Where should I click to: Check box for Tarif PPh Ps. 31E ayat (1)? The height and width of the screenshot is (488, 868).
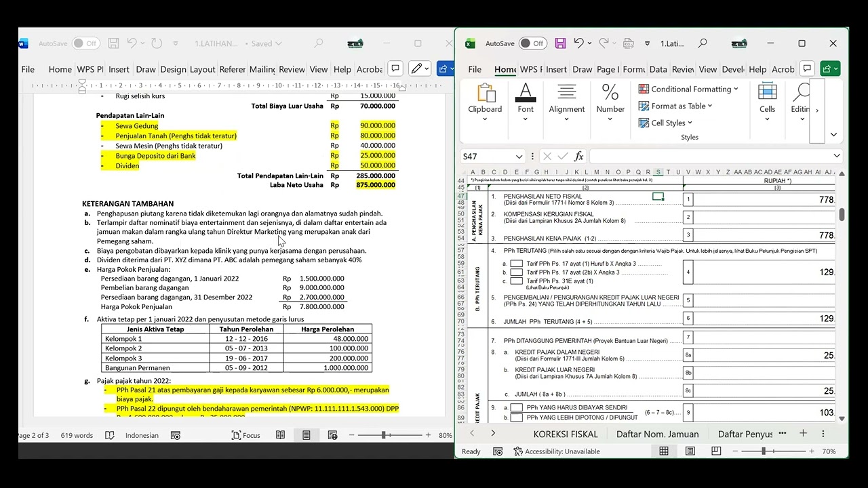tap(517, 281)
